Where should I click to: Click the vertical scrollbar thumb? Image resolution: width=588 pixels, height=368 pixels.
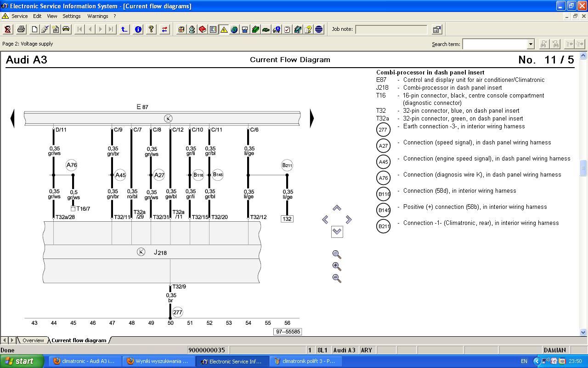point(583,168)
